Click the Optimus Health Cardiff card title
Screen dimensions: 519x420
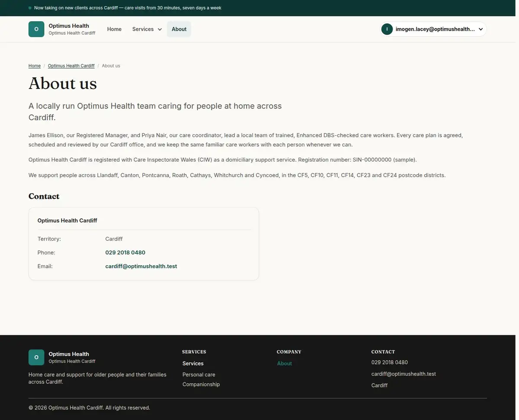67,220
